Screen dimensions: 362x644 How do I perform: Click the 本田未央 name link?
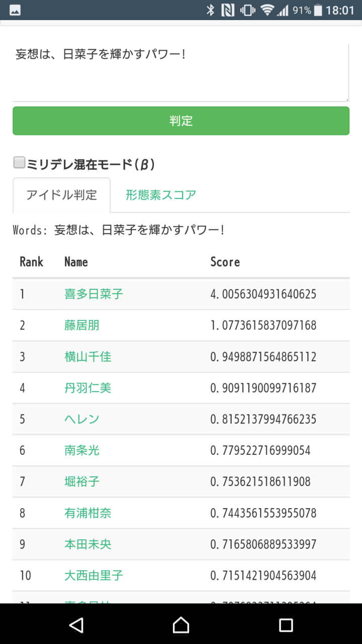pyautogui.click(x=87, y=544)
